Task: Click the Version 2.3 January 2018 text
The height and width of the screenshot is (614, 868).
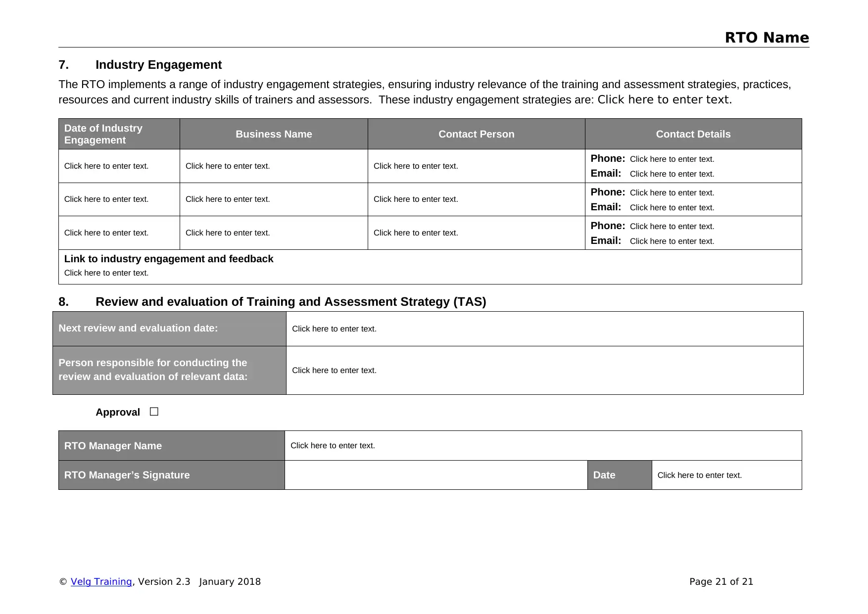Action: (x=199, y=582)
